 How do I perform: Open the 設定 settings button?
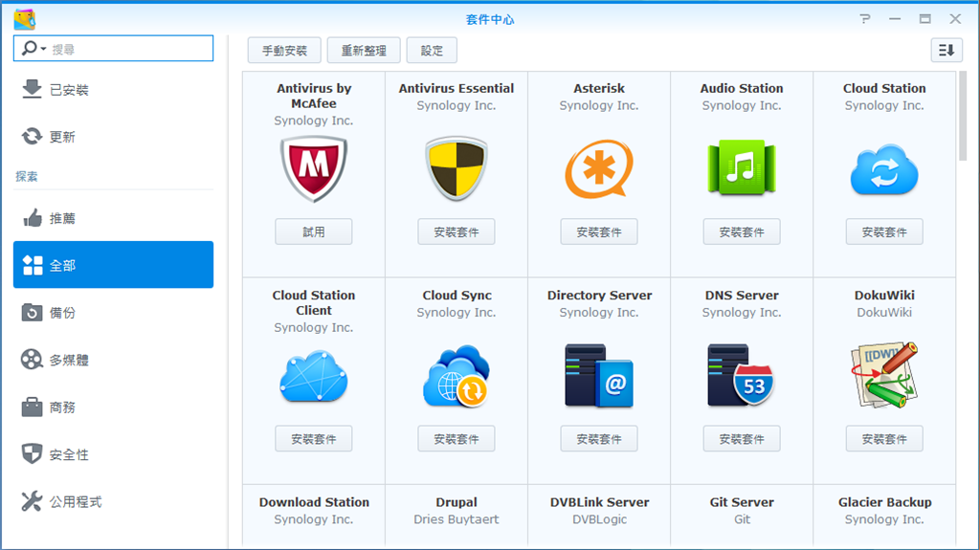point(432,50)
